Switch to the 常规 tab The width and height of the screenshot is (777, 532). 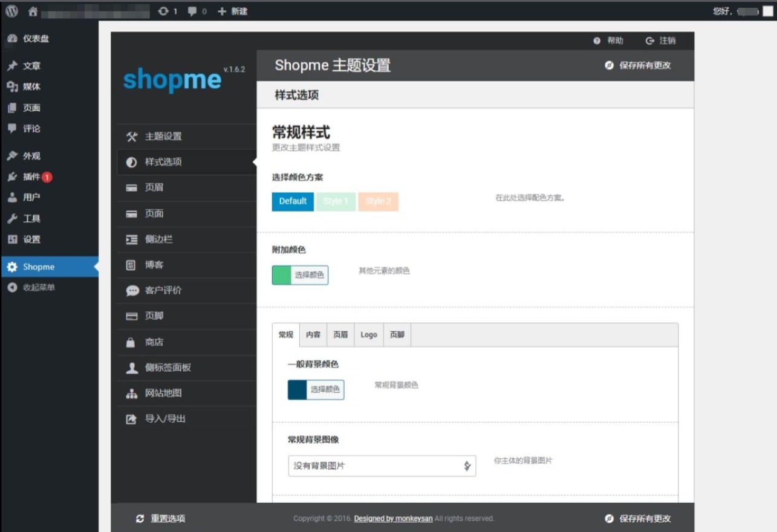coord(286,335)
